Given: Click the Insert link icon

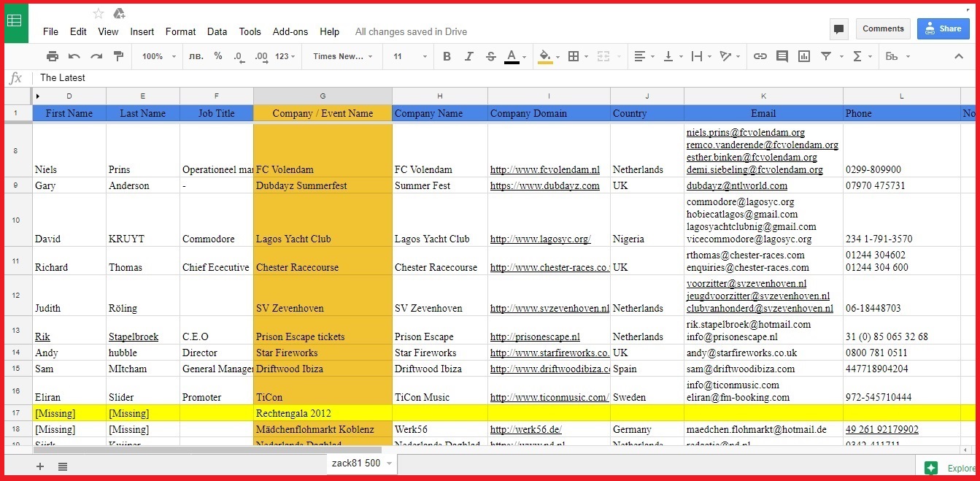Looking at the screenshot, I should coord(760,56).
